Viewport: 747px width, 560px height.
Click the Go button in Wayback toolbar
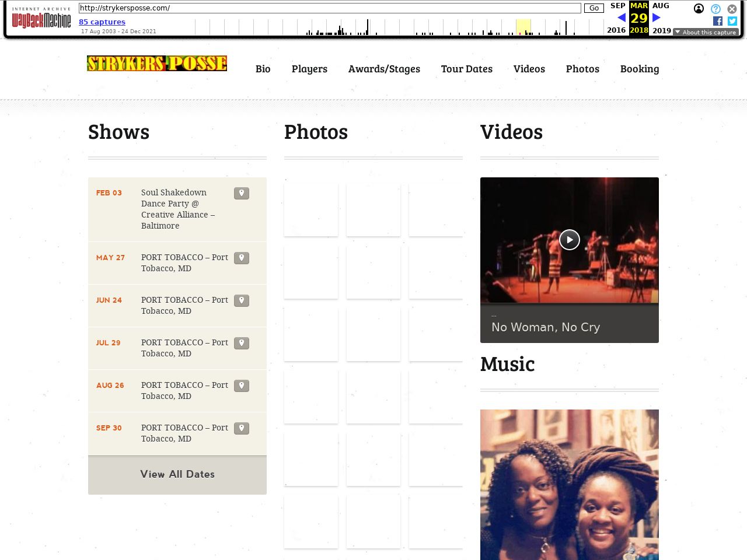click(594, 8)
